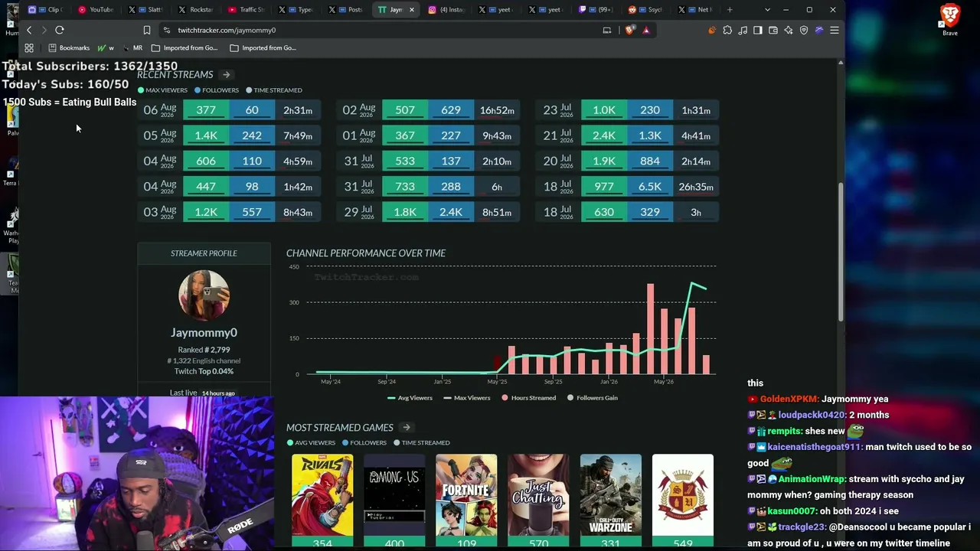Click the Most Streamed Games heading
The image size is (980, 551).
340,427
